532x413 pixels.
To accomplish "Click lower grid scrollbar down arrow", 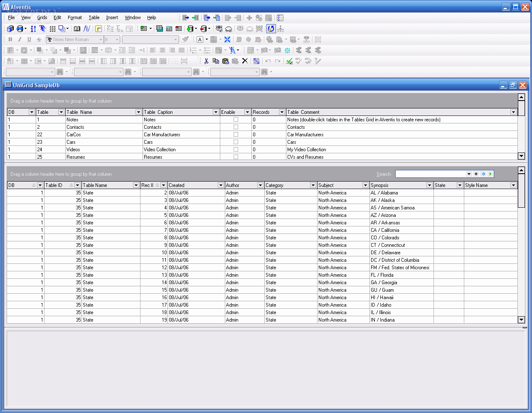I will coord(521,320).
